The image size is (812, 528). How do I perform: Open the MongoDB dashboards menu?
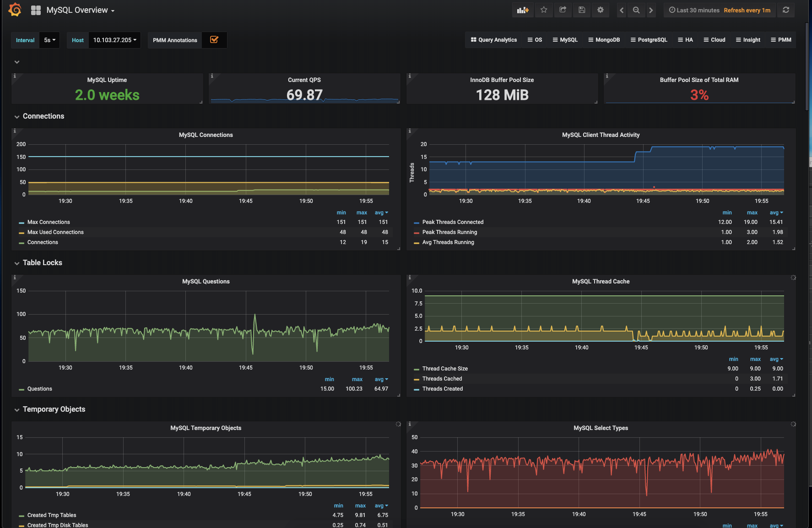[604, 40]
